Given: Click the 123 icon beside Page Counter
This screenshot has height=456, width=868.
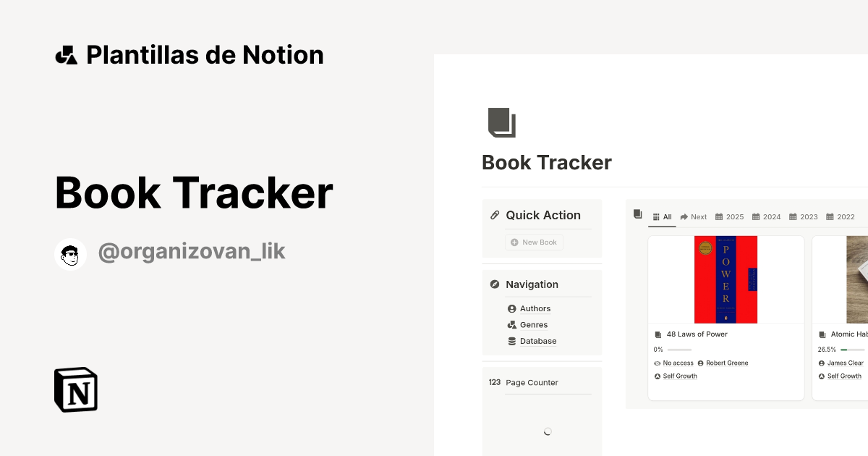Looking at the screenshot, I should pyautogui.click(x=494, y=382).
